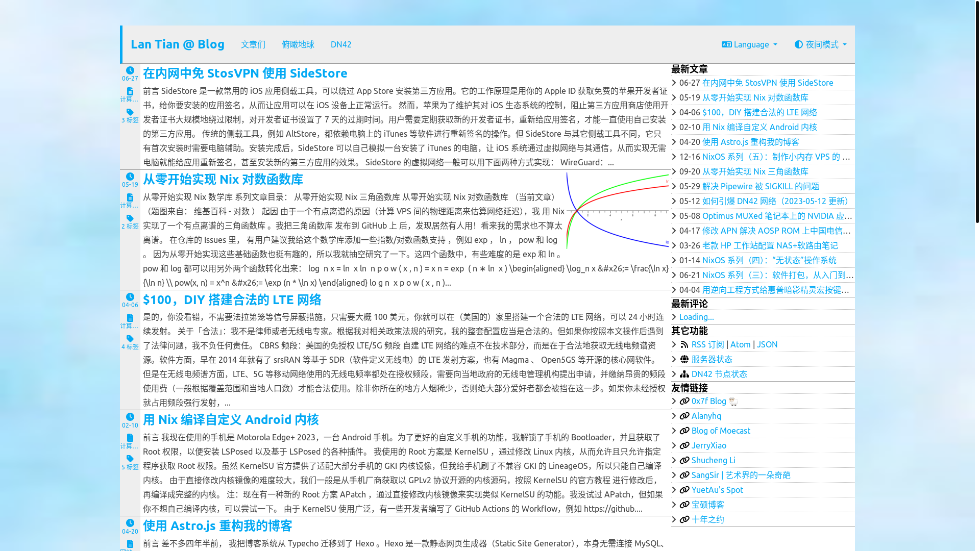This screenshot has height=551, width=980.
Task: Click the '3 标签' tag count label
Action: [130, 120]
